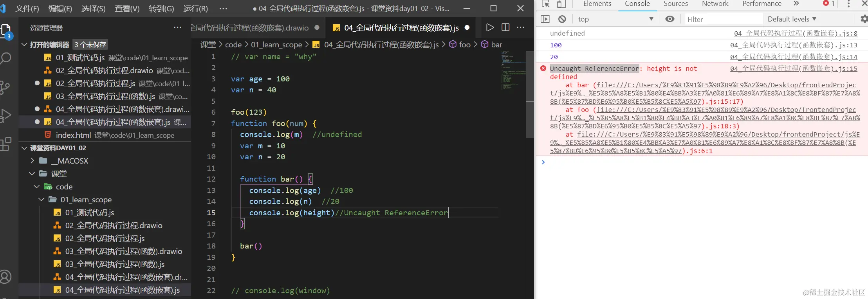The width and height of the screenshot is (868, 299).
Task: Open the 'at bar' stack trace link
Action: coord(705,93)
